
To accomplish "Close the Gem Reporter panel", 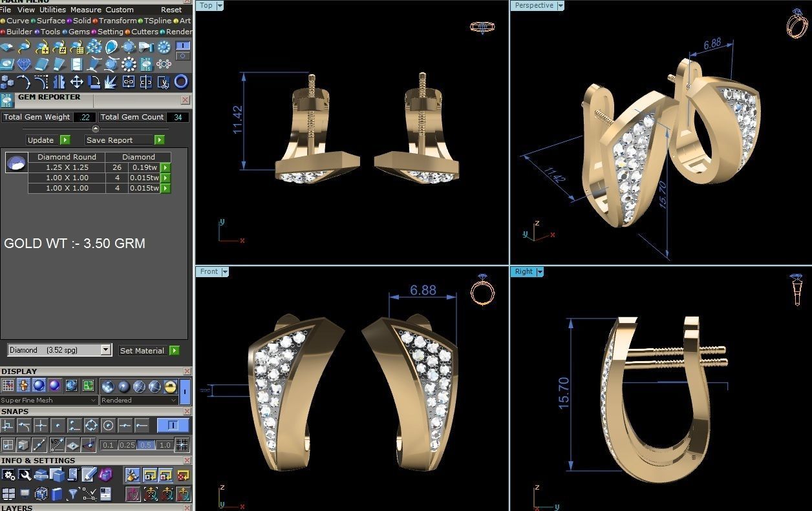I will point(186,100).
